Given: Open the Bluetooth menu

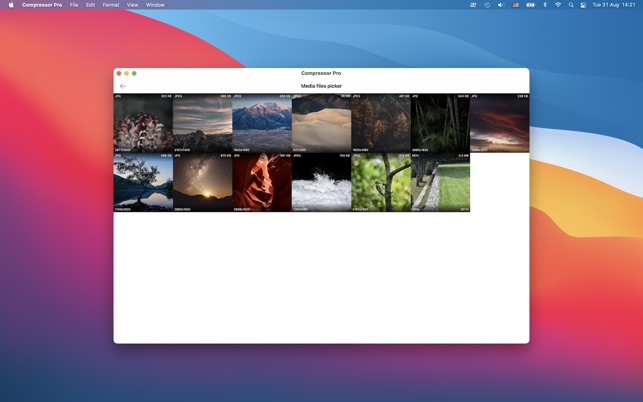Looking at the screenshot, I should coord(545,5).
